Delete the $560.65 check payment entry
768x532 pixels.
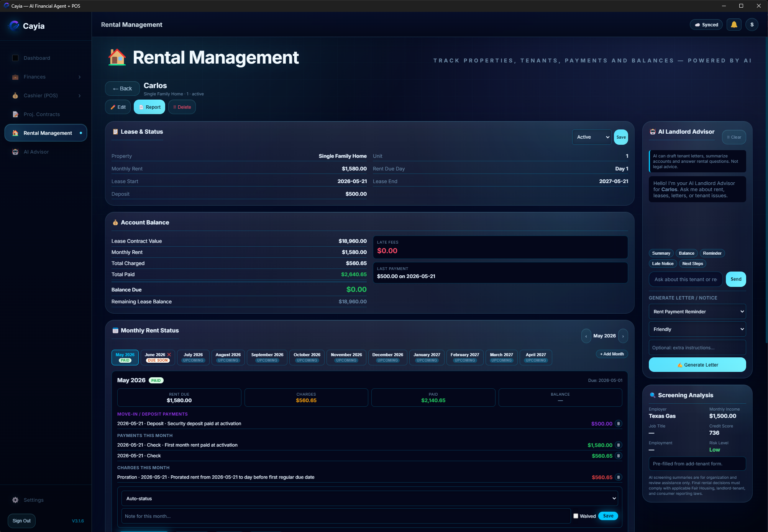coord(618,456)
